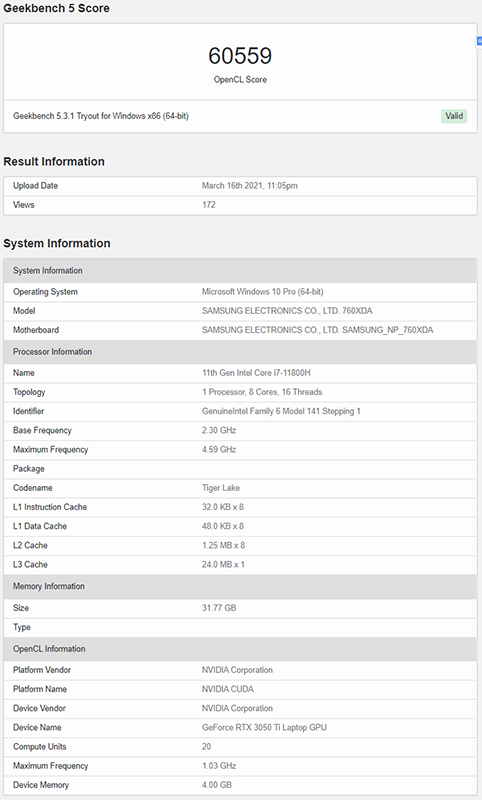The width and height of the screenshot is (482, 800).
Task: Click the blue icon at page edge
Action: pyautogui.click(x=479, y=41)
